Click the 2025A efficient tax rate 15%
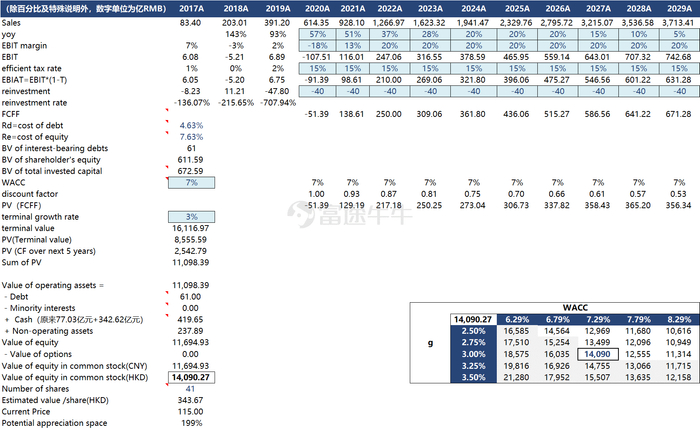 tap(517, 68)
